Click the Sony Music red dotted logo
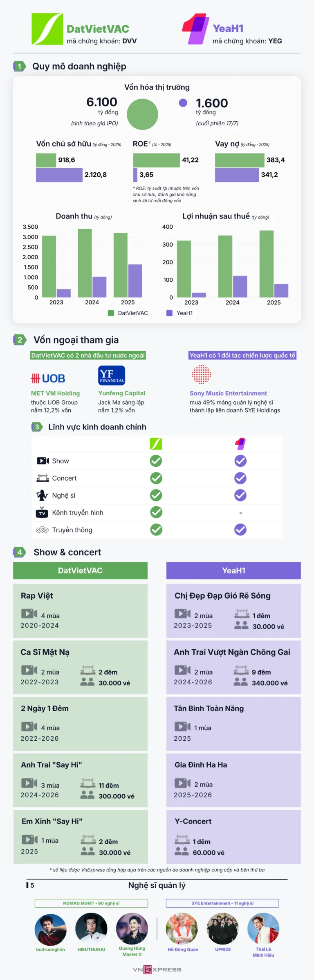Screen dimensions: 314x980 click(x=202, y=374)
